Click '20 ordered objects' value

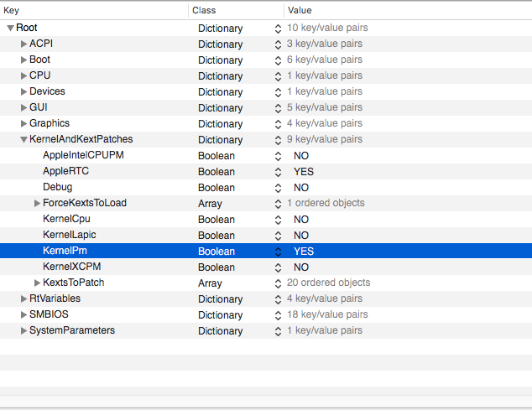[x=328, y=283]
